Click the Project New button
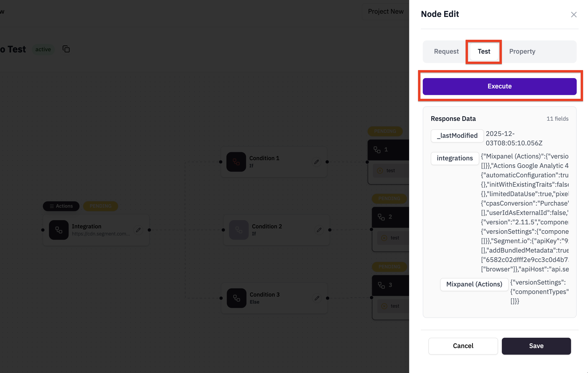Image resolution: width=588 pixels, height=373 pixels. tap(385, 12)
